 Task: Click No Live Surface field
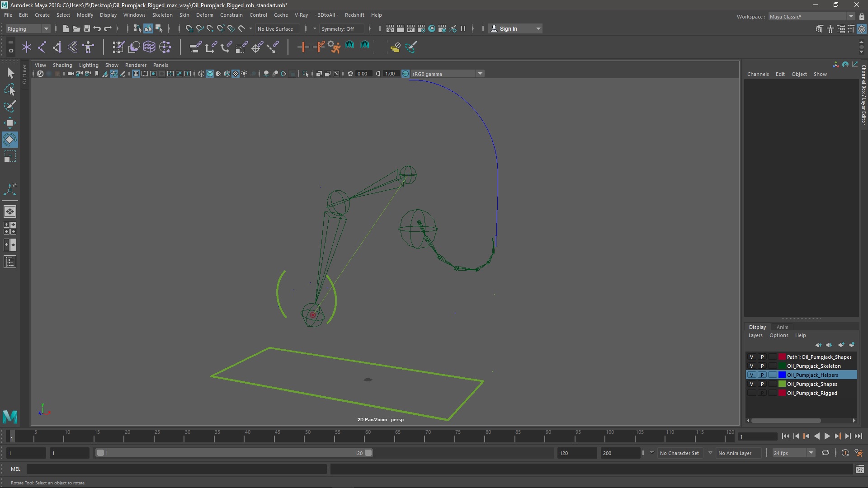point(275,28)
